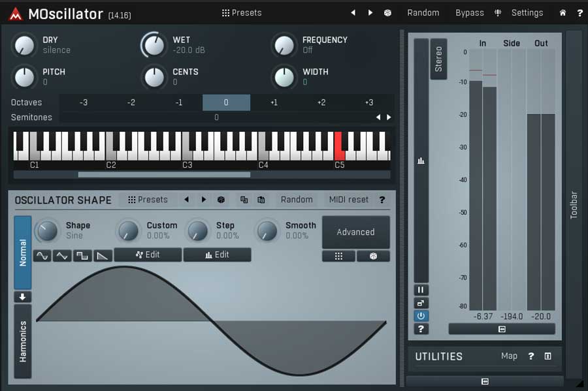
Task: Click the top Random button
Action: (423, 13)
